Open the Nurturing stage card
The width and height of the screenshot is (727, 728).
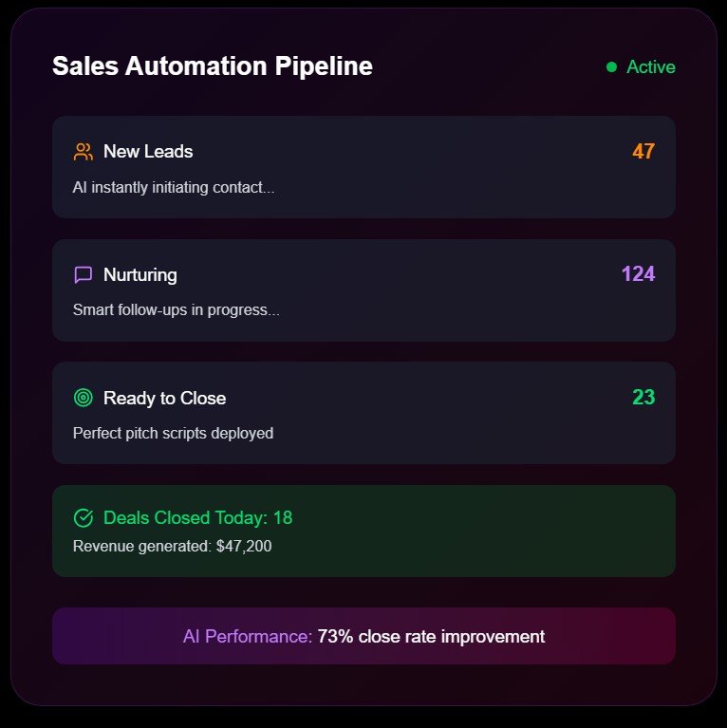tap(363, 290)
